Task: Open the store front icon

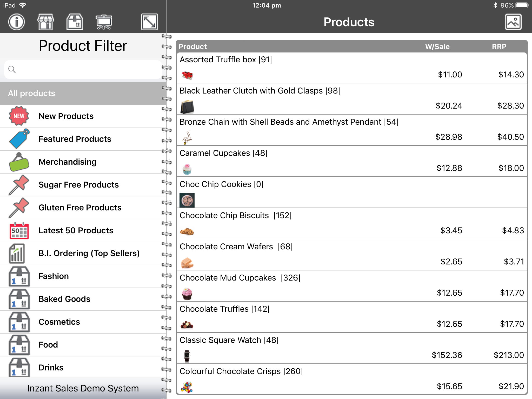Action: (x=46, y=22)
